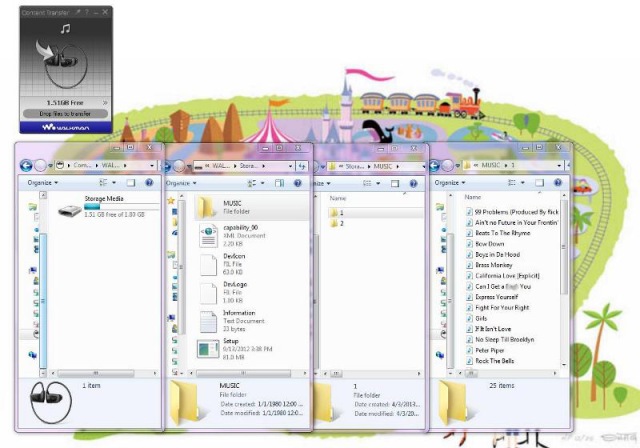Click horizontal scrollbar in Storage Media window
The image size is (640, 448).
click(x=96, y=373)
